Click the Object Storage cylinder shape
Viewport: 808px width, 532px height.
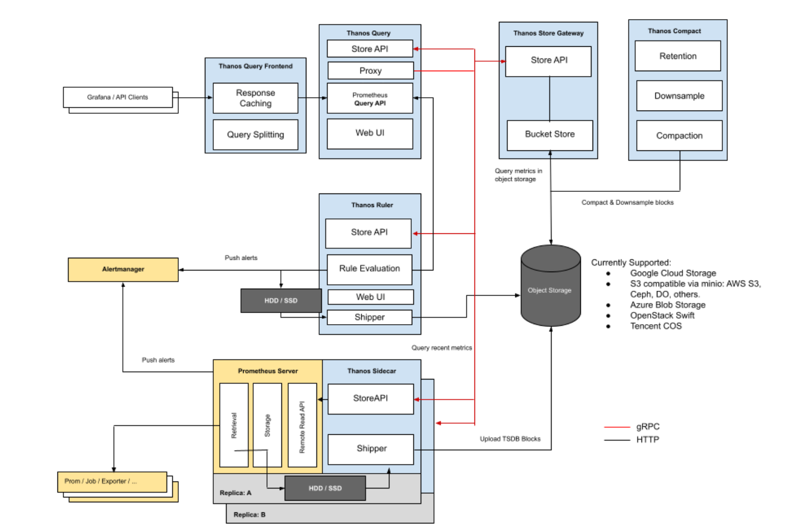pos(551,286)
